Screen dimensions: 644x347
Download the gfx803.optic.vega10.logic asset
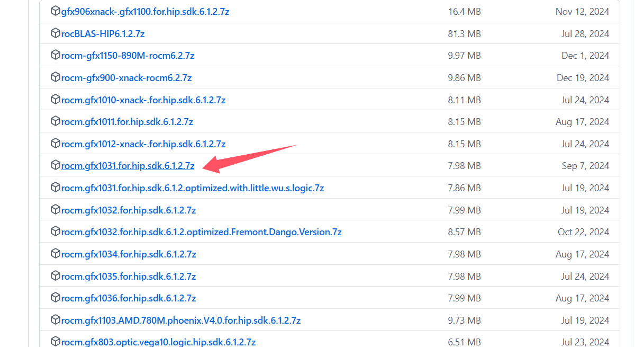pos(158,342)
